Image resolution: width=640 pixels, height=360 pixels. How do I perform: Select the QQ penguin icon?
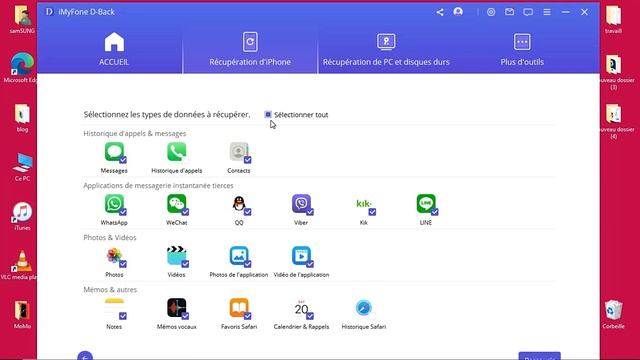[239, 204]
